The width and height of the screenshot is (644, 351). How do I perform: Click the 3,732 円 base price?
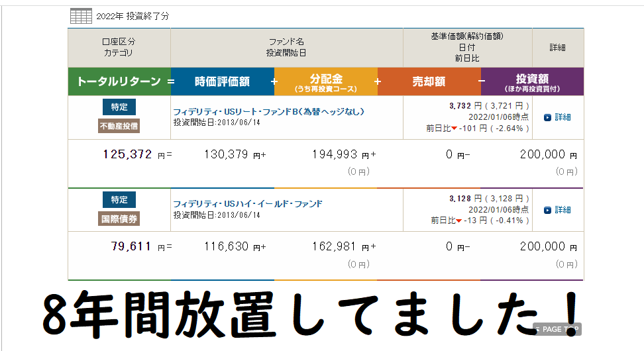click(x=465, y=106)
